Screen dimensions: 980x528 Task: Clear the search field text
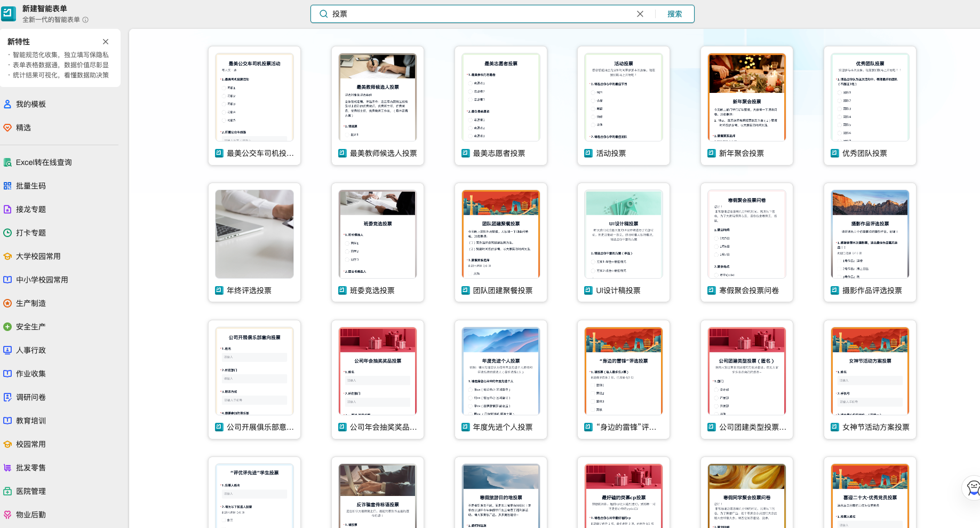pos(640,14)
